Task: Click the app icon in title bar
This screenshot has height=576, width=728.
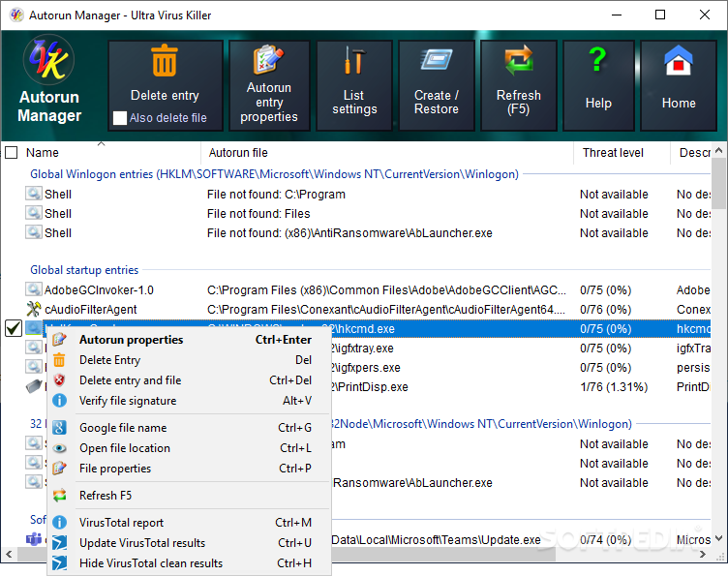Action: click(x=16, y=15)
